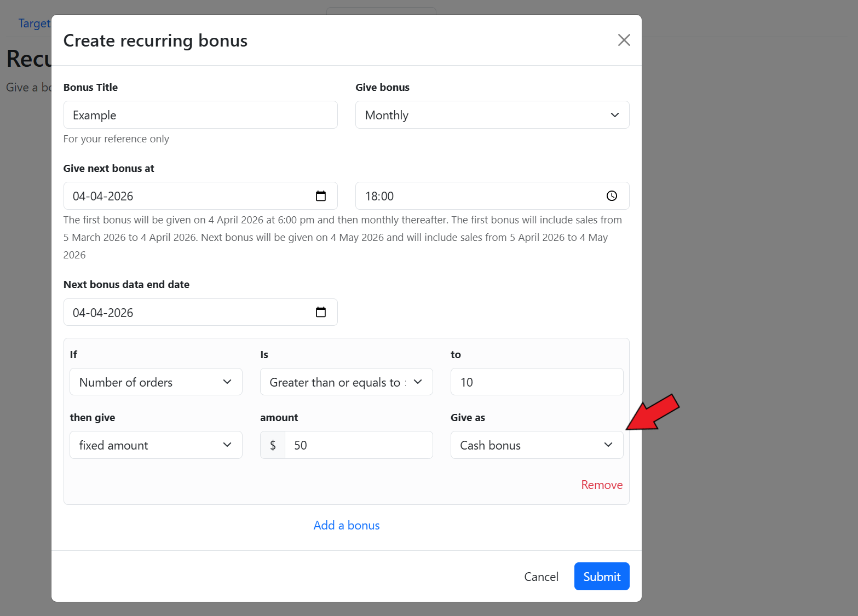Open calendar picker for Give next bonus at
The width and height of the screenshot is (858, 616).
click(x=321, y=196)
